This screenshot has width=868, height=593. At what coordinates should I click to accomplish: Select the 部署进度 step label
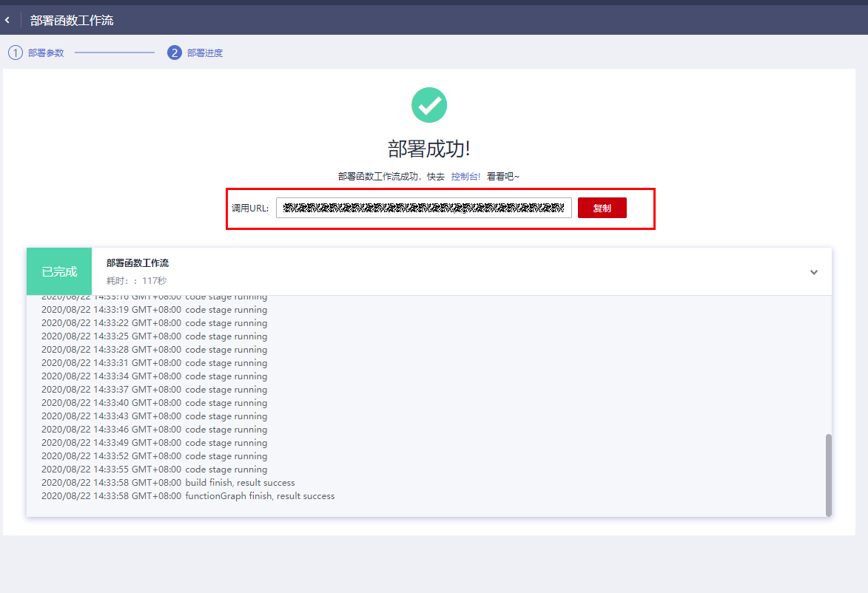[205, 53]
